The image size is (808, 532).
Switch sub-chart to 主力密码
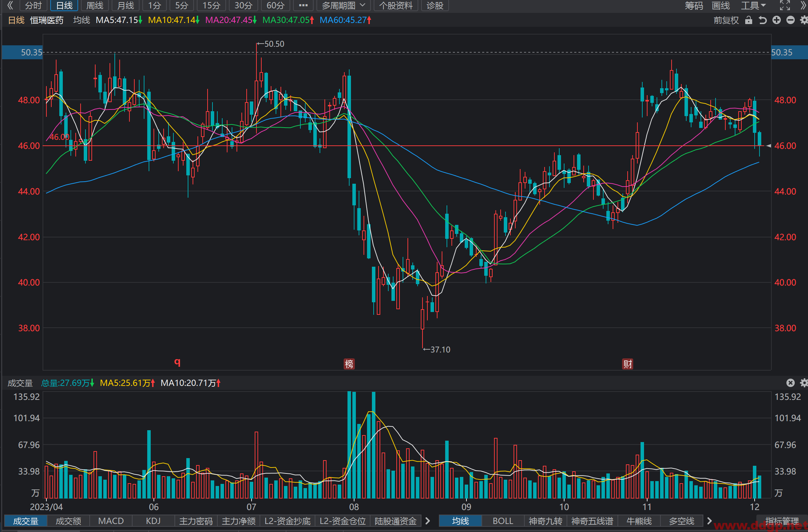click(196, 521)
